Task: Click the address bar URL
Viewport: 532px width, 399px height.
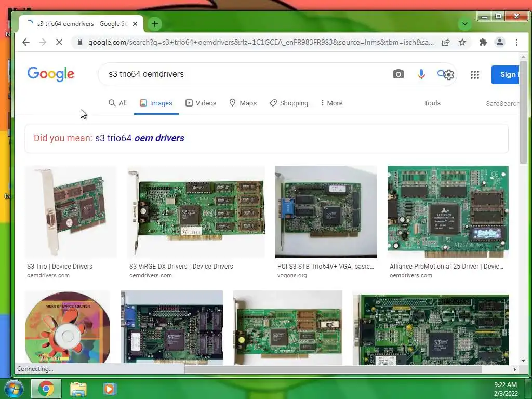Action: [x=261, y=42]
